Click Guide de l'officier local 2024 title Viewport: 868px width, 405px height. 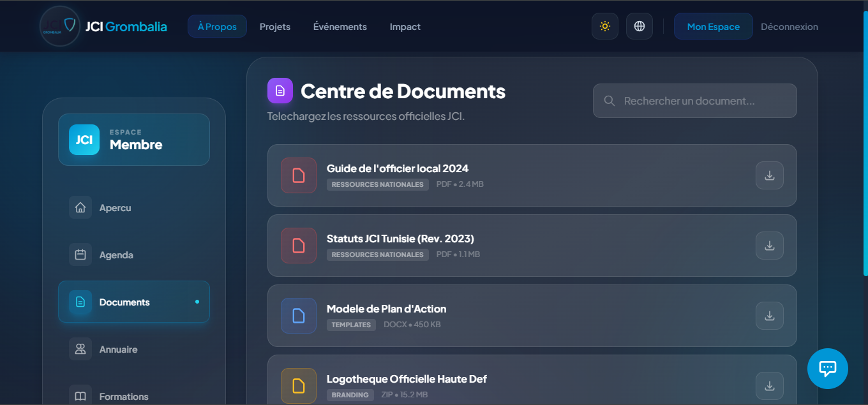(398, 169)
